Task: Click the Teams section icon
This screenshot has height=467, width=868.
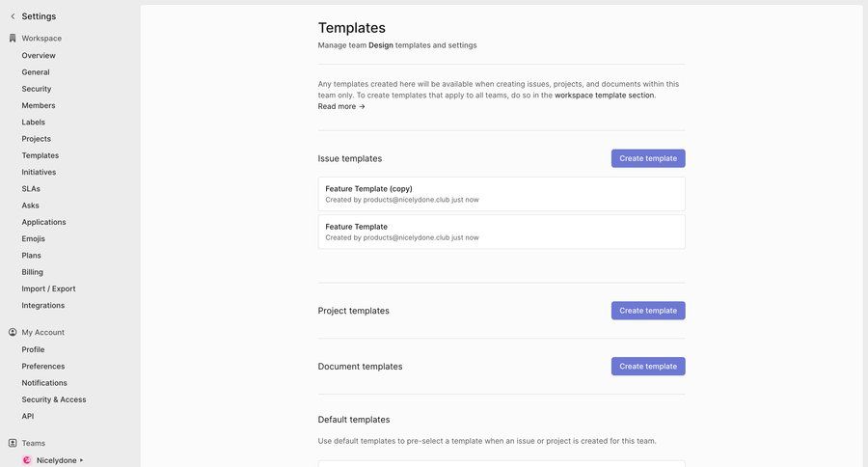Action: (13, 443)
